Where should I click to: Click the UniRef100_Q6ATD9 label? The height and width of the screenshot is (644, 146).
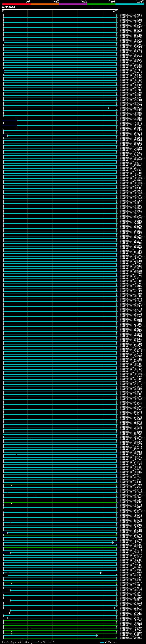(x=131, y=128)
